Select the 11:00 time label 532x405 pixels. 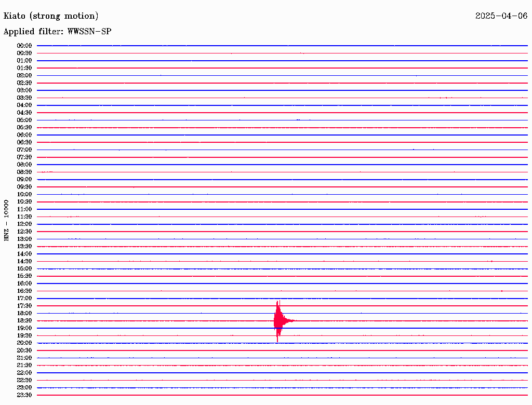click(24, 209)
